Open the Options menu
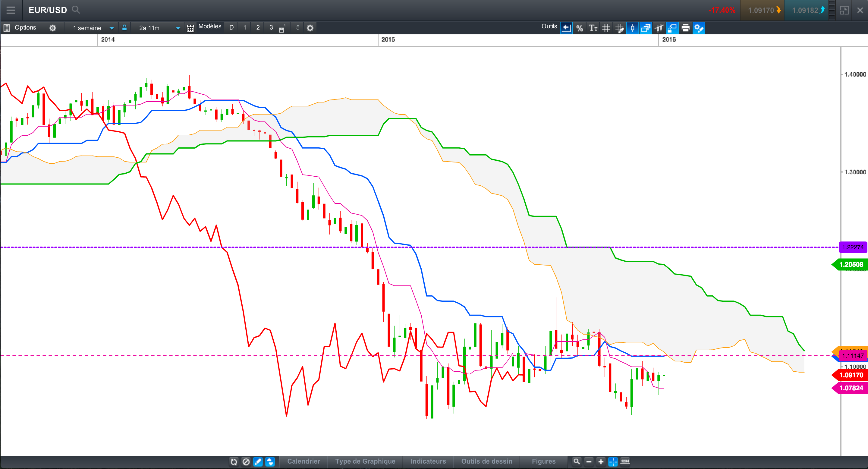This screenshot has height=469, width=868. point(25,28)
